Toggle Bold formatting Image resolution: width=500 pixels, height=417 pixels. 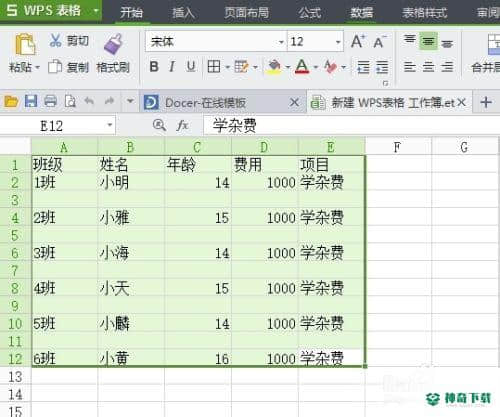click(x=154, y=67)
